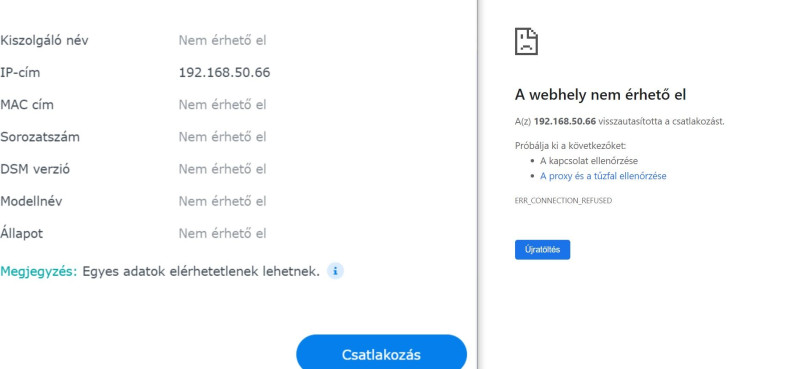Image resolution: width=800 pixels, height=369 pixels.
Task: Click the Újratöltés reload button
Action: [x=542, y=250]
